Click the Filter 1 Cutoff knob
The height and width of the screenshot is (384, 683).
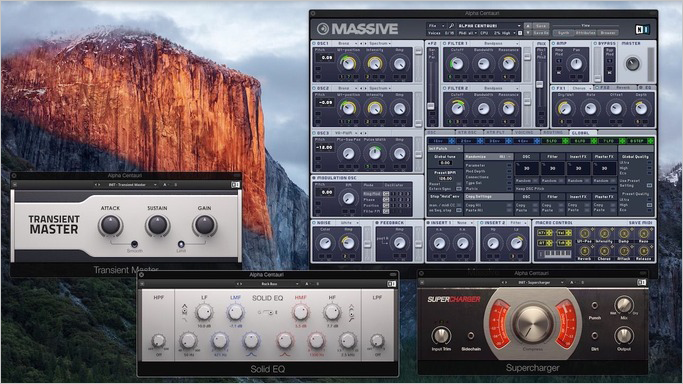pos(457,64)
